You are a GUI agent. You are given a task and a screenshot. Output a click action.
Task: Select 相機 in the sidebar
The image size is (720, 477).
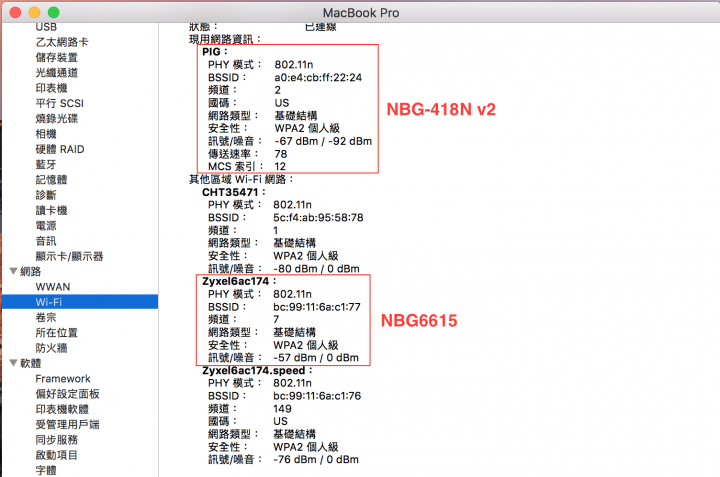click(x=46, y=134)
